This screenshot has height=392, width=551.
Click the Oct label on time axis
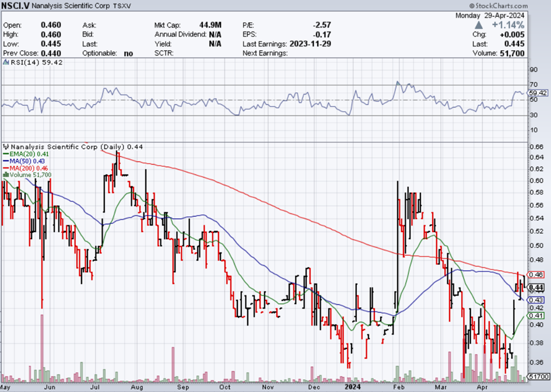[x=225, y=387]
